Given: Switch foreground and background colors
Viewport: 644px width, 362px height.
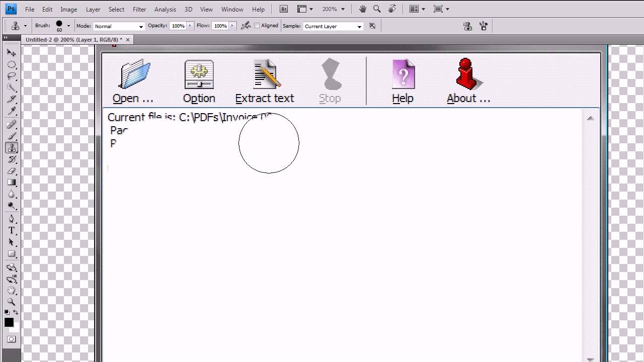Looking at the screenshot, I should (x=16, y=312).
